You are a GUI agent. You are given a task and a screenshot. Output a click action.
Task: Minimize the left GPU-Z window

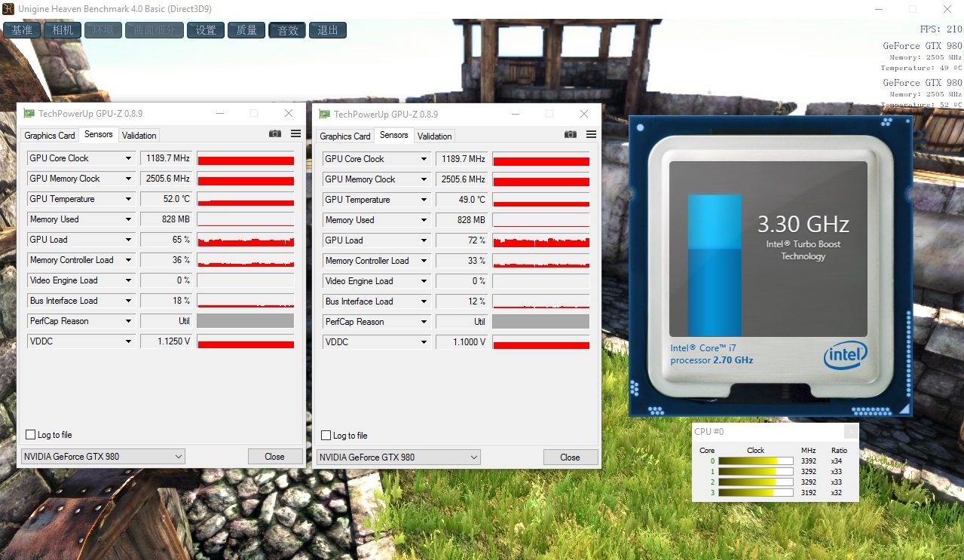219,113
